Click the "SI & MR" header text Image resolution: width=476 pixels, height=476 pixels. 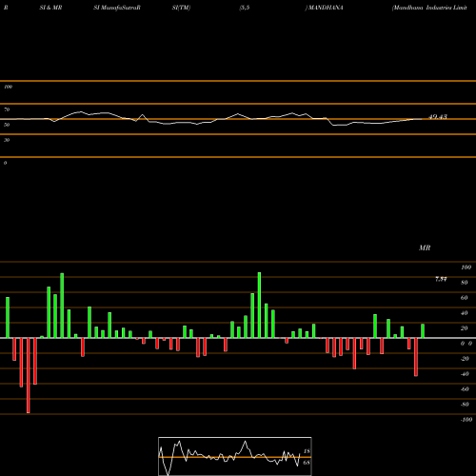coord(50,8)
